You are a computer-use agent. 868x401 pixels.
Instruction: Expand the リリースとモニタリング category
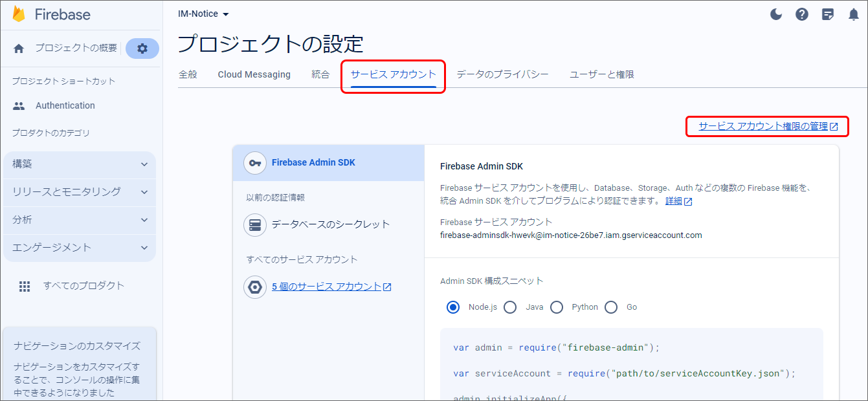tap(80, 192)
